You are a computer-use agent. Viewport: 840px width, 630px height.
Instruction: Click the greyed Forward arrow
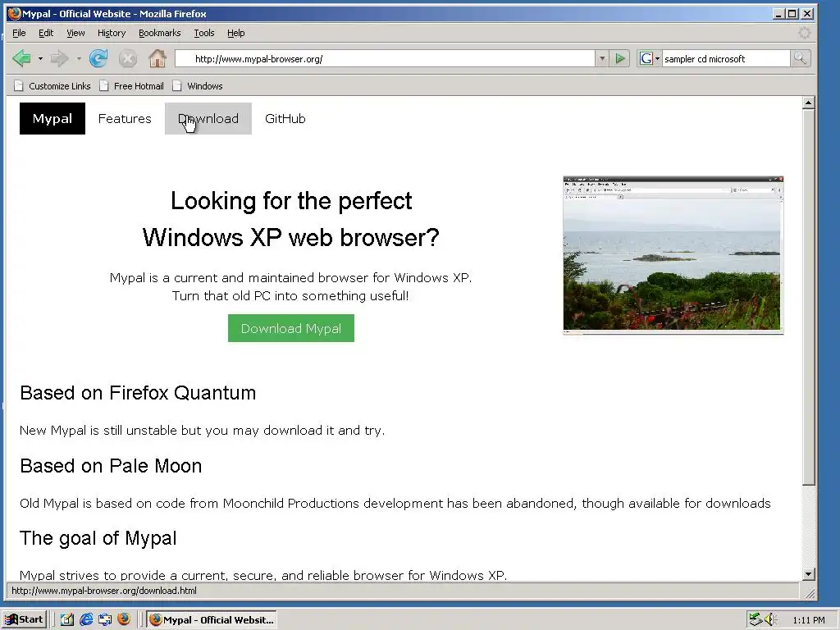(x=59, y=58)
